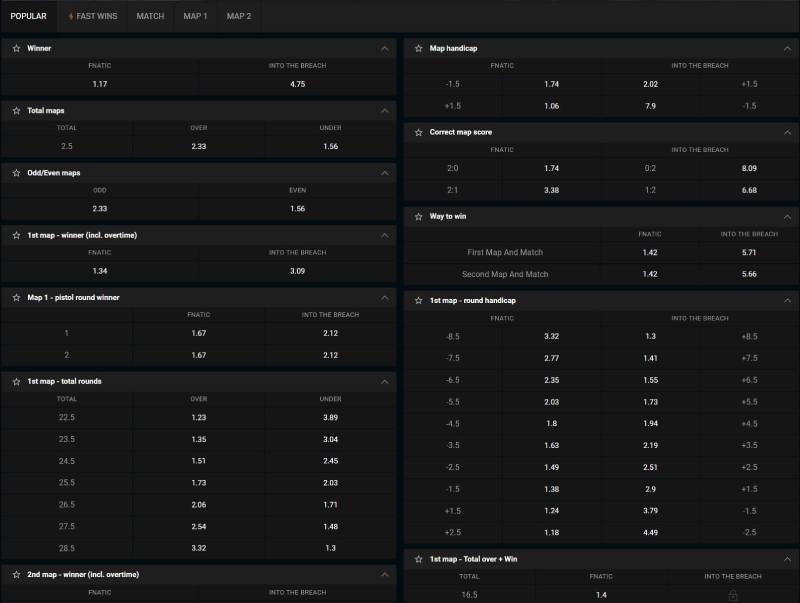Select 4.75 odds on Into The Breach winner

point(297,82)
